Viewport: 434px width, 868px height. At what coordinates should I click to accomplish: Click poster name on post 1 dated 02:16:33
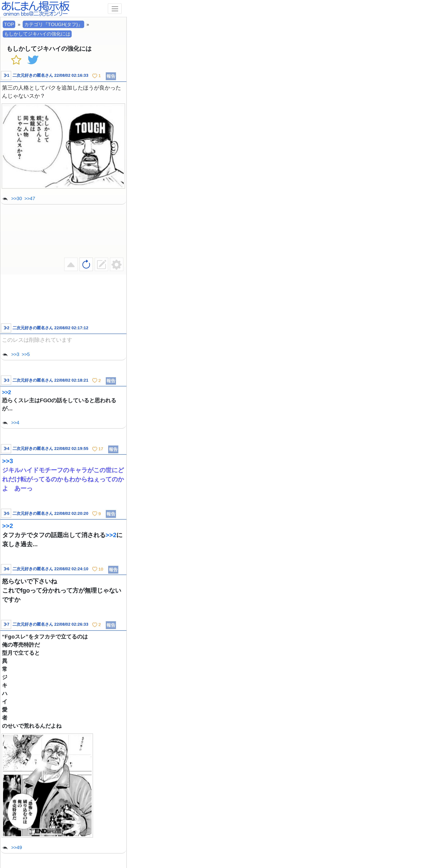(33, 75)
